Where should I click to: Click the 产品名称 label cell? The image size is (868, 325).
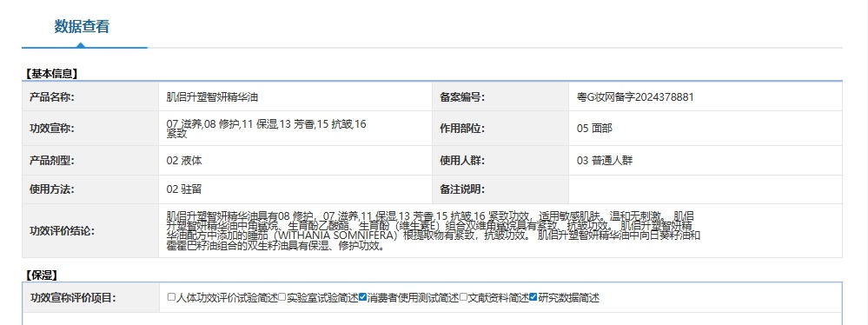[90, 97]
